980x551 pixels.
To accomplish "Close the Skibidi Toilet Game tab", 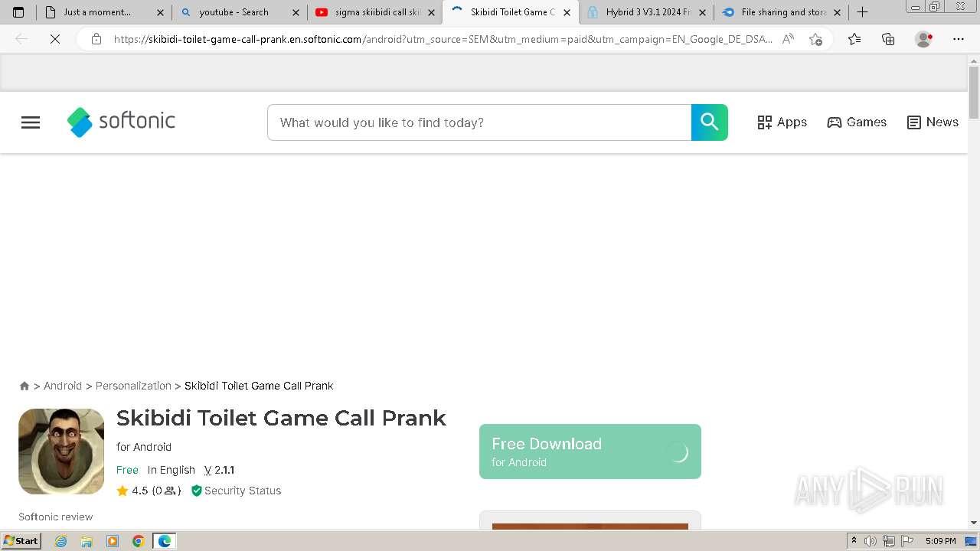I will pos(567,13).
